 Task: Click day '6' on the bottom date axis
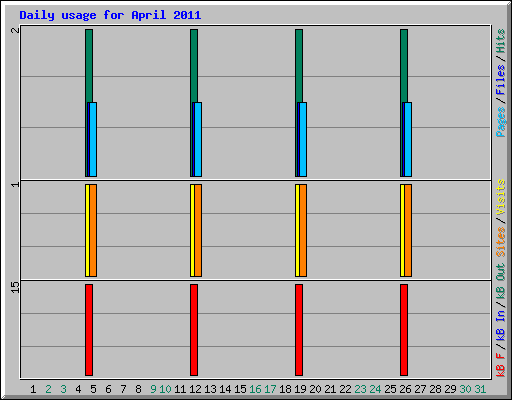pyautogui.click(x=108, y=389)
